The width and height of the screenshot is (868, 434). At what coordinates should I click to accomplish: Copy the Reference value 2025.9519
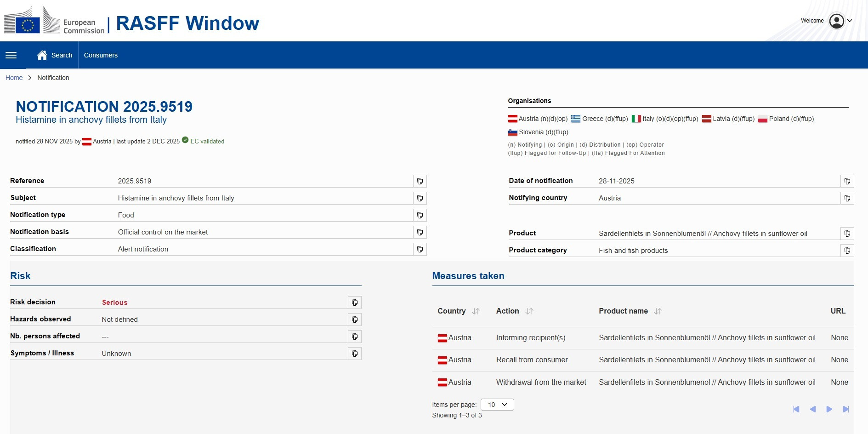tap(420, 181)
